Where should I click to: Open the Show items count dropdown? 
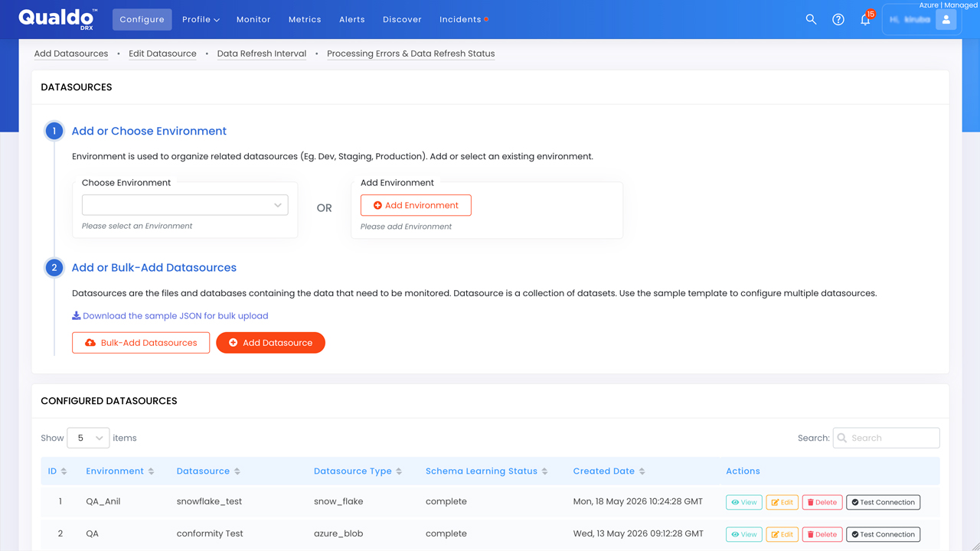(x=88, y=438)
